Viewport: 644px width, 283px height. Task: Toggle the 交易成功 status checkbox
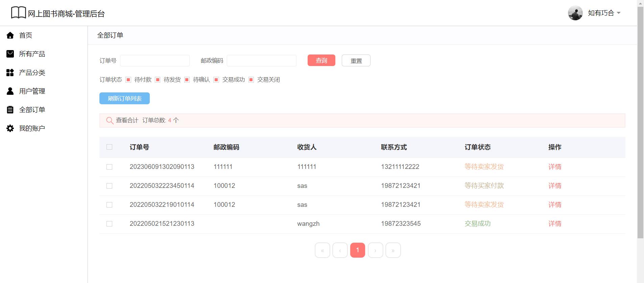[216, 80]
